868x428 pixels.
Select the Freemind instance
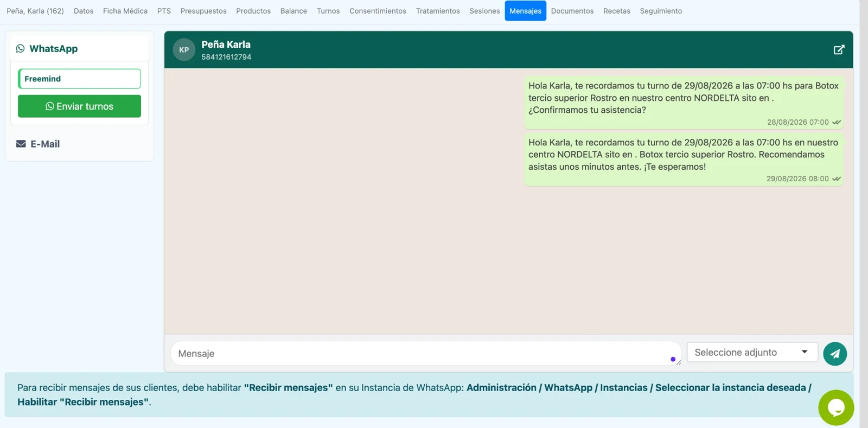point(79,79)
